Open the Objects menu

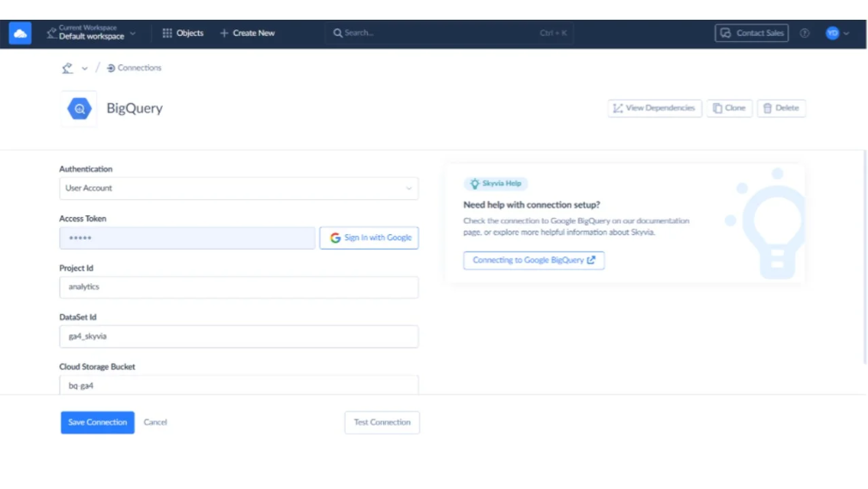coord(183,33)
